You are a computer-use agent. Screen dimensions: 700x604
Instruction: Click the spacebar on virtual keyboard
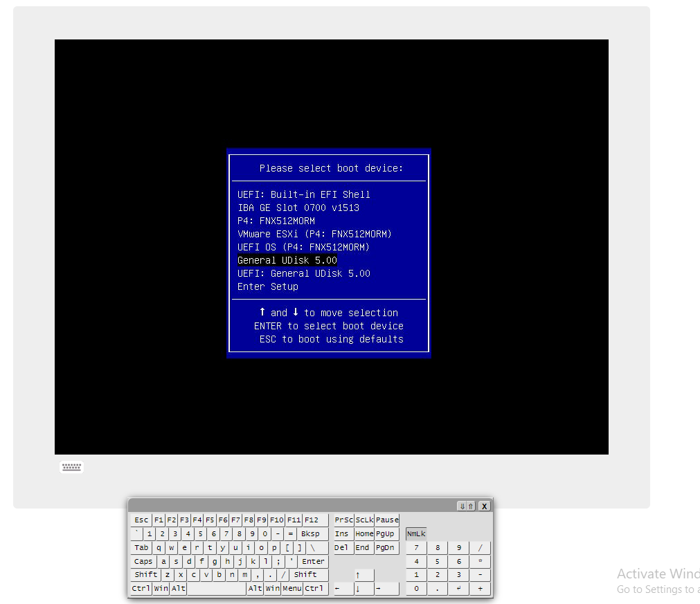coord(217,589)
